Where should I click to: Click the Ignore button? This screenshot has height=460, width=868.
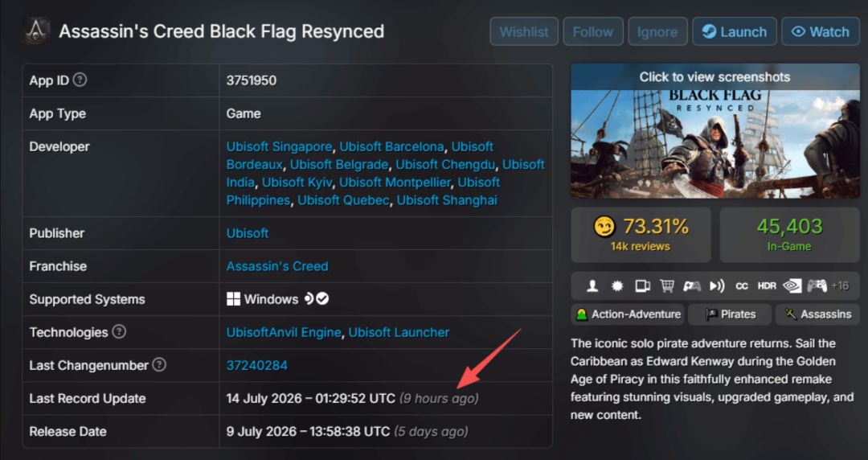click(657, 31)
